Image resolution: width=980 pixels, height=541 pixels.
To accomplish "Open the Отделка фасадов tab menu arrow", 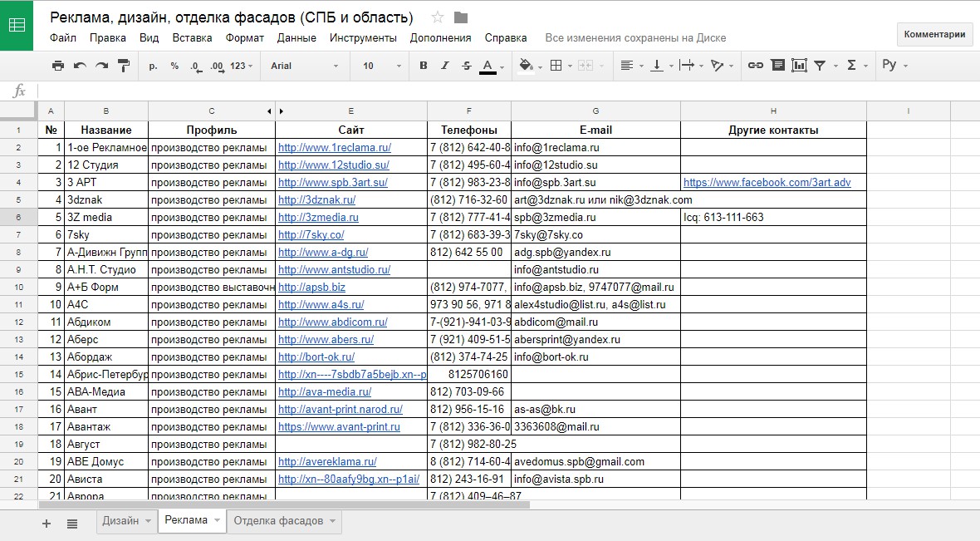I will [332, 520].
